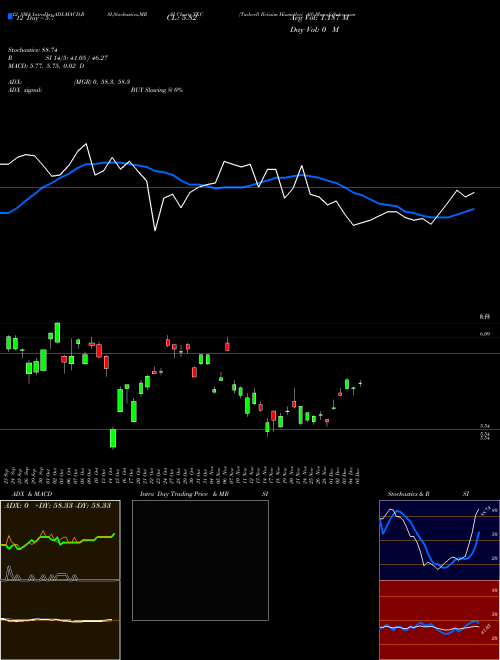Click the 'MACD: 5.77, 5.75, 0.02' line
This screenshot has height=660, width=500.
(x=46, y=66)
